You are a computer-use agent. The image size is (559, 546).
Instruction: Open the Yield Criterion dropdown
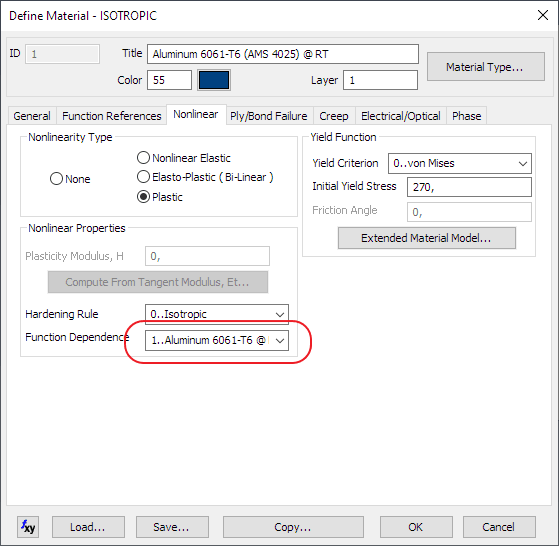pos(460,163)
